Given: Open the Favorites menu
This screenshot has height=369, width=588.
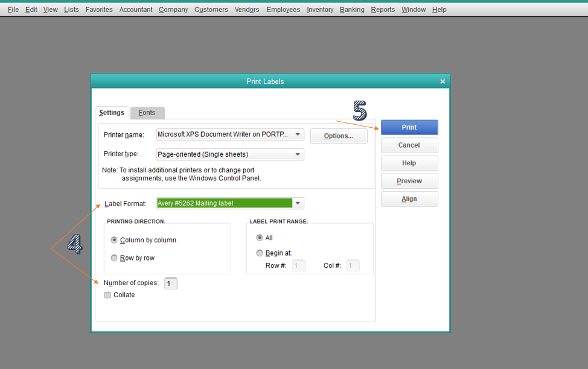Looking at the screenshot, I should [99, 10].
